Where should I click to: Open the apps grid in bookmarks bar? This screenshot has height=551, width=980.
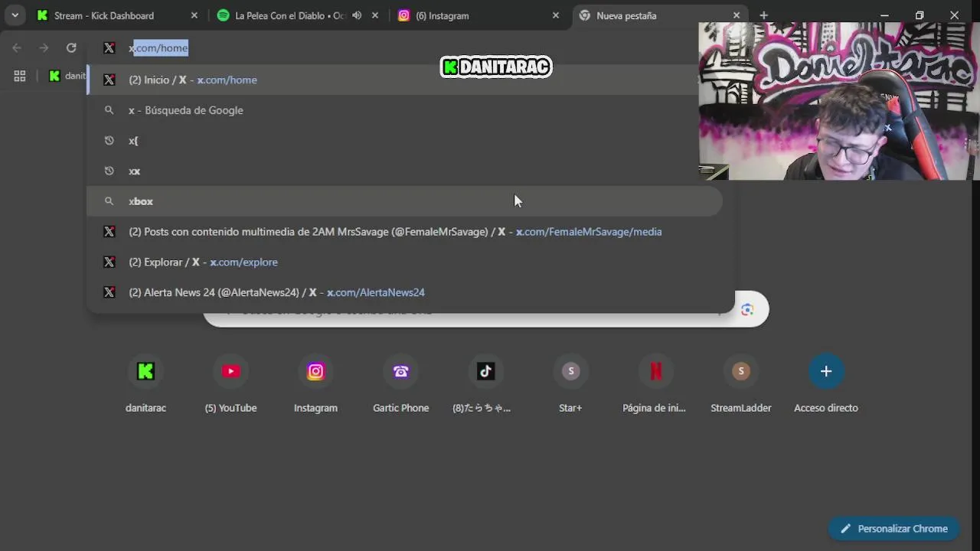20,76
